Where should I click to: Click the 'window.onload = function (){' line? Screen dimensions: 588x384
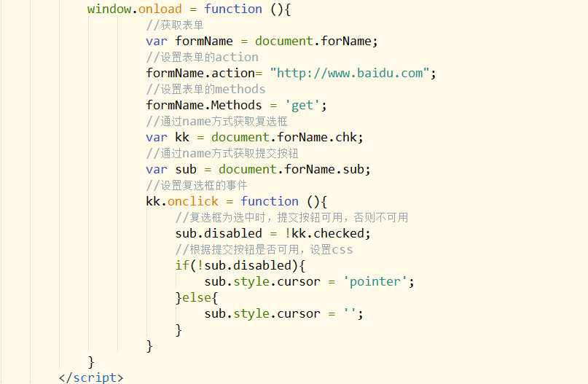click(x=189, y=9)
